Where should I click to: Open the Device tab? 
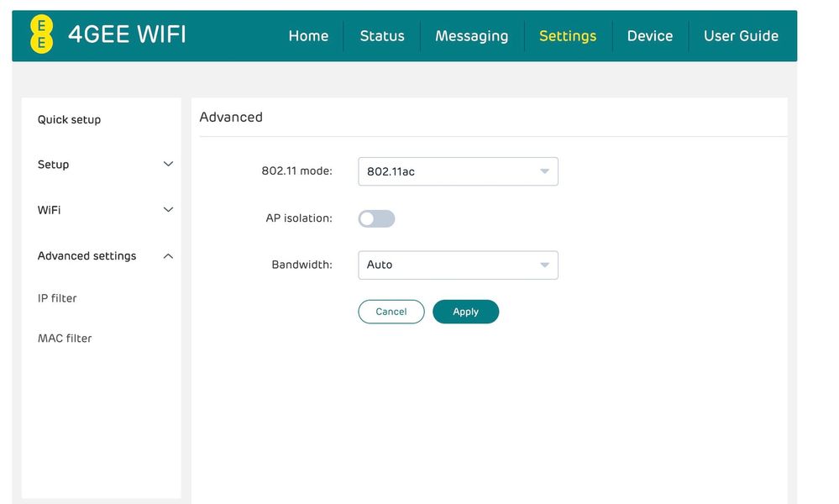649,36
